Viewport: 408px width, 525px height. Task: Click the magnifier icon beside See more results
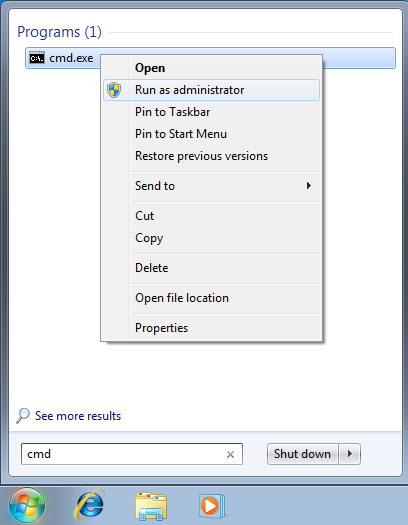coord(23,416)
